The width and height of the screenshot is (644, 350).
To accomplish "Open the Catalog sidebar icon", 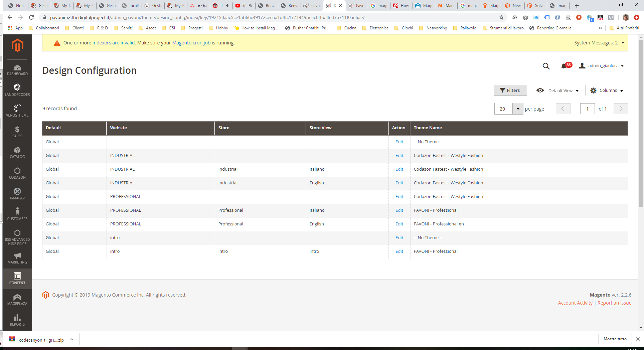I will click(17, 152).
